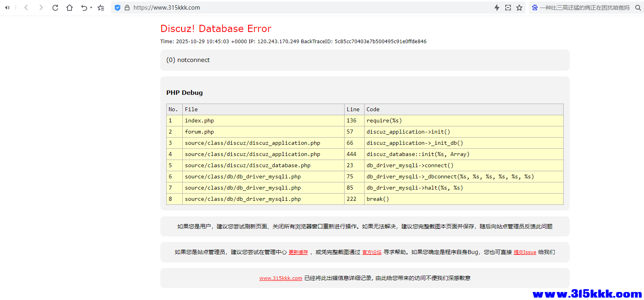Image resolution: width=644 pixels, height=300 pixels.
Task: Click db_driver_mysqli->halt(%s, %s) cell
Action: (464, 188)
